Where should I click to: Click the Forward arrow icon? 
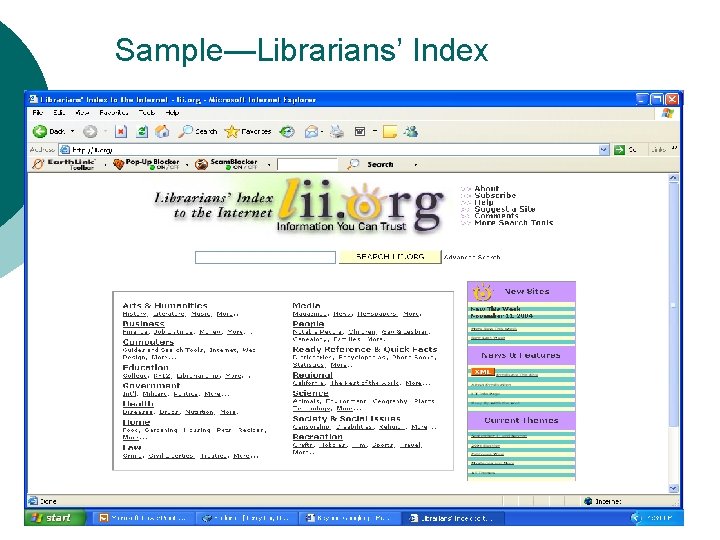tap(90, 132)
